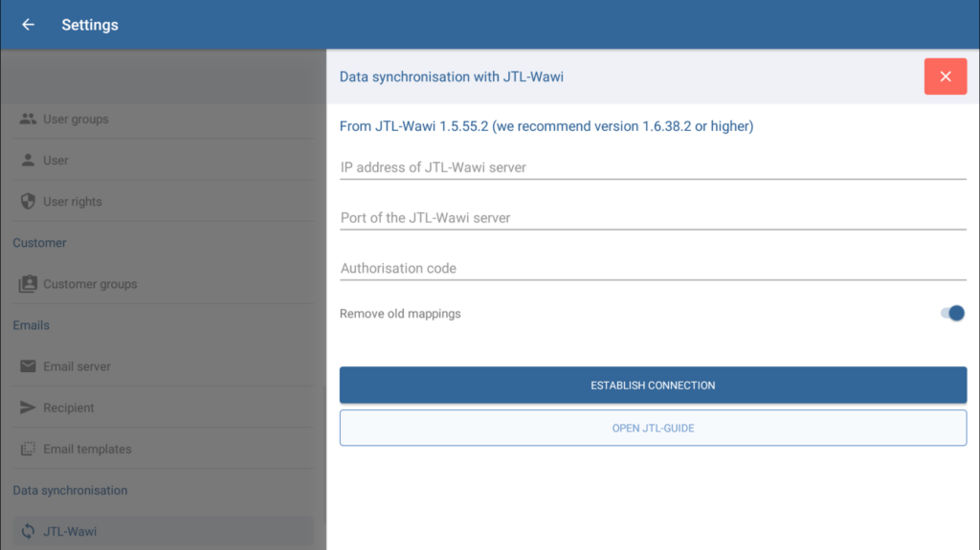This screenshot has height=550, width=980.
Task: Click the Customer groups icon
Action: pos(28,284)
